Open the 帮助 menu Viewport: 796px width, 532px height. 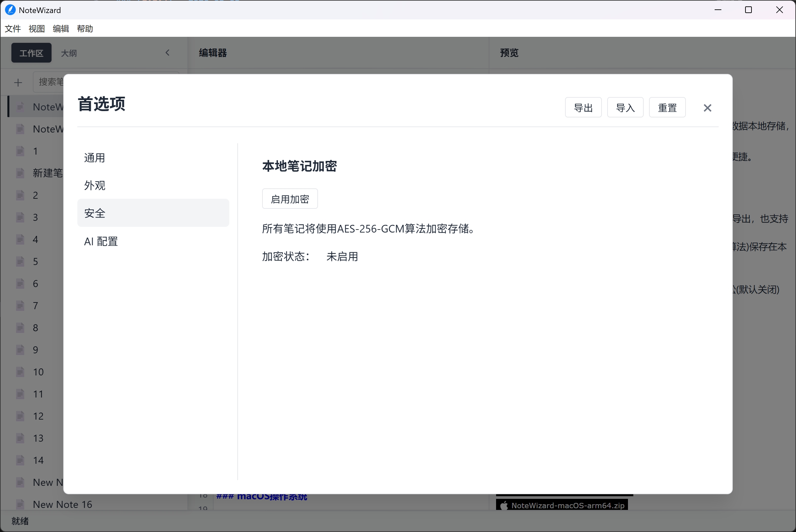[x=85, y=28]
